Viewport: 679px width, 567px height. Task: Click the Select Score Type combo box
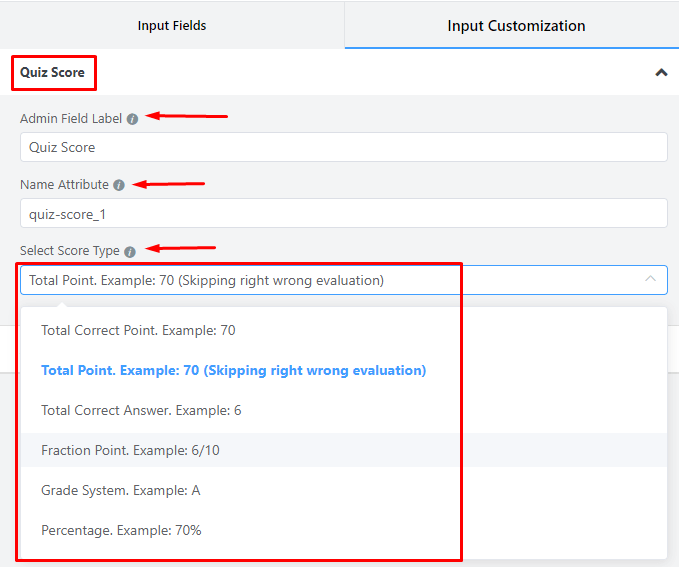coord(344,280)
